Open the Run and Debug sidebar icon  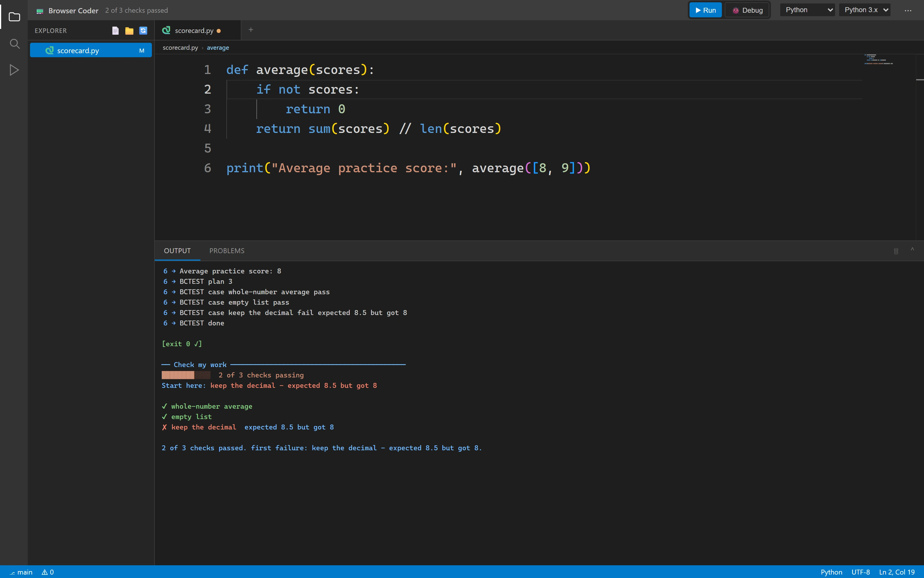[x=14, y=70]
